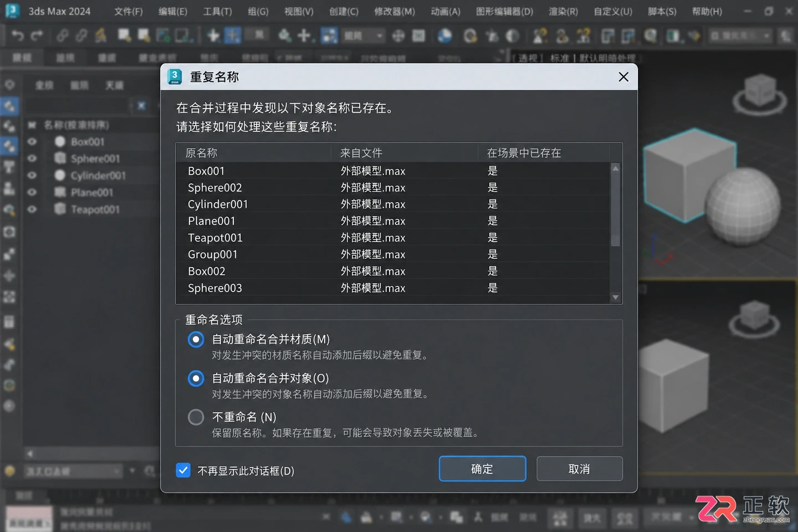Select Box002 row in duplicate list
Viewport: 798px width, 532px height.
(393, 271)
